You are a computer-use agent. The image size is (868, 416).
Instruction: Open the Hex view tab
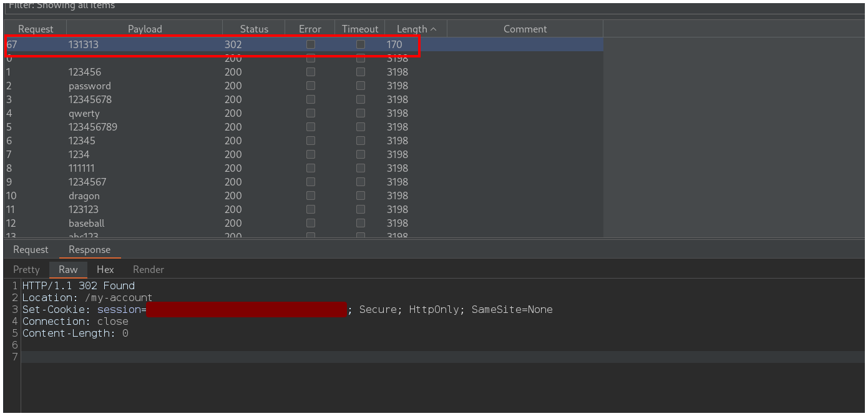105,270
